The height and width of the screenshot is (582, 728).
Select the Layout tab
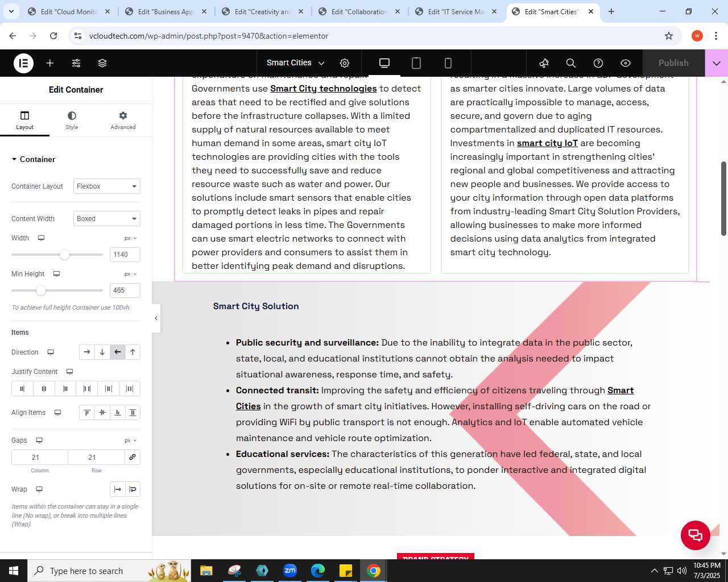tap(24, 120)
